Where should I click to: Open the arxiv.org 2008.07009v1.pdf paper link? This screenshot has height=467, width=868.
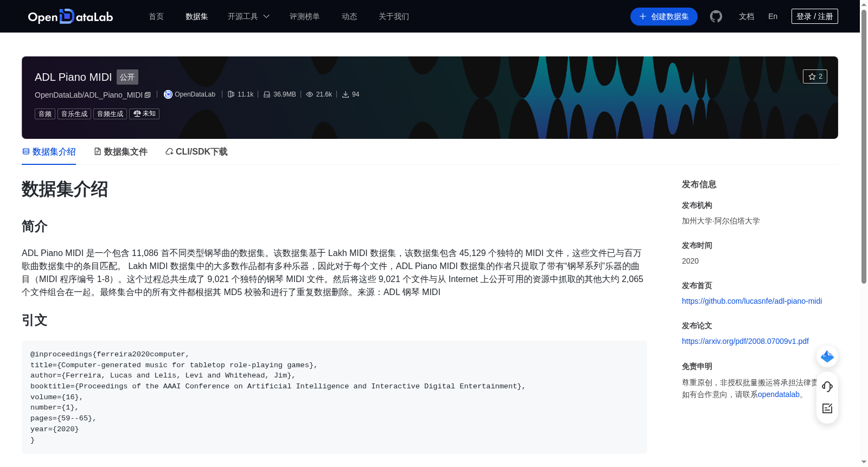745,341
